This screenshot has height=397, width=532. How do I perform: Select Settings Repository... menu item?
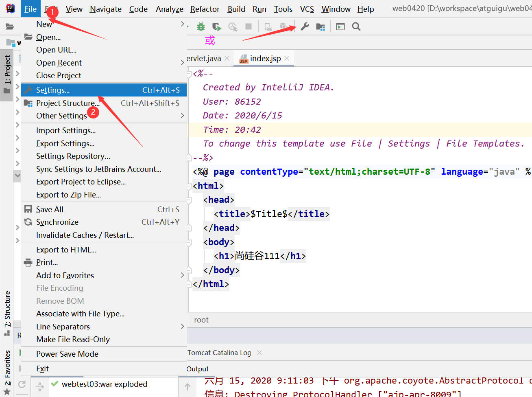tap(104, 156)
